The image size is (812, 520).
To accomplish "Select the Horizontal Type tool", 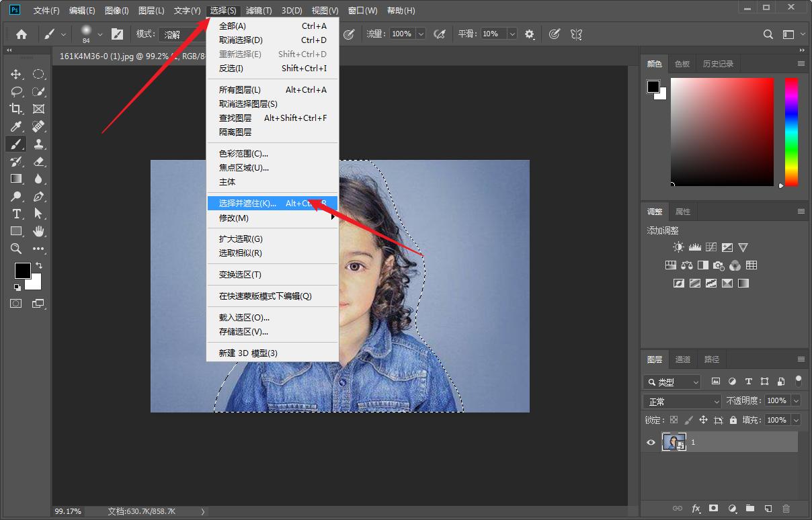I will click(x=16, y=214).
